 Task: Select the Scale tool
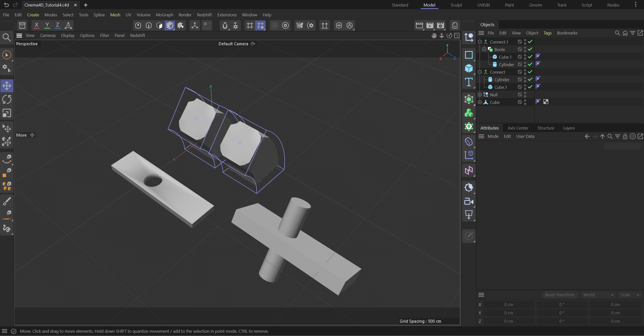click(7, 113)
